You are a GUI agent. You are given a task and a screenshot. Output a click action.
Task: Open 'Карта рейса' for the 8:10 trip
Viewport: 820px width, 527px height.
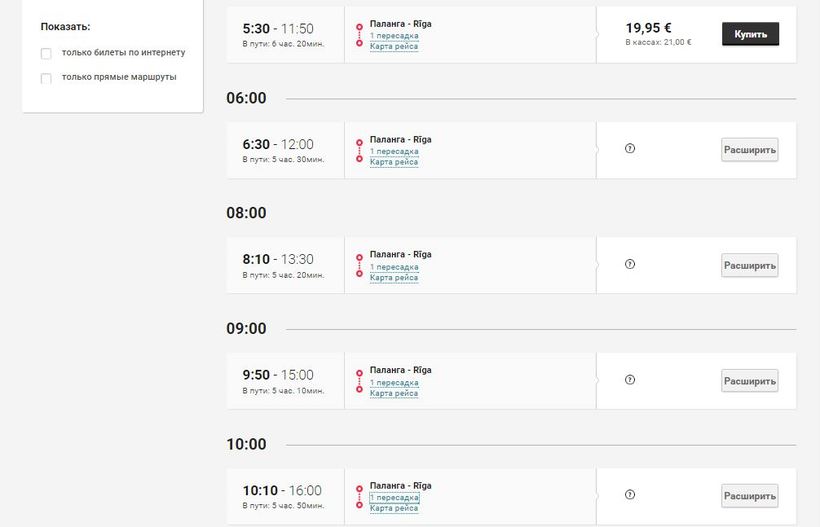pyautogui.click(x=394, y=278)
